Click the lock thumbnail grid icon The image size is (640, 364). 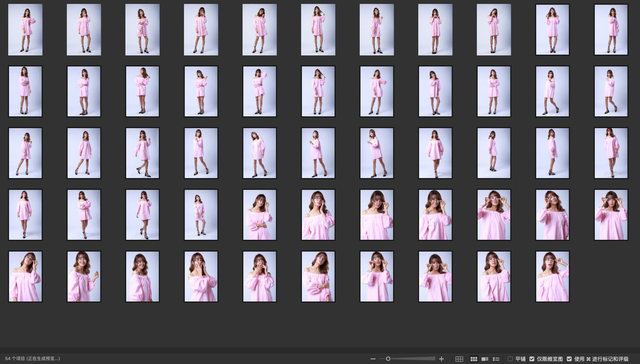pyautogui.click(x=459, y=359)
